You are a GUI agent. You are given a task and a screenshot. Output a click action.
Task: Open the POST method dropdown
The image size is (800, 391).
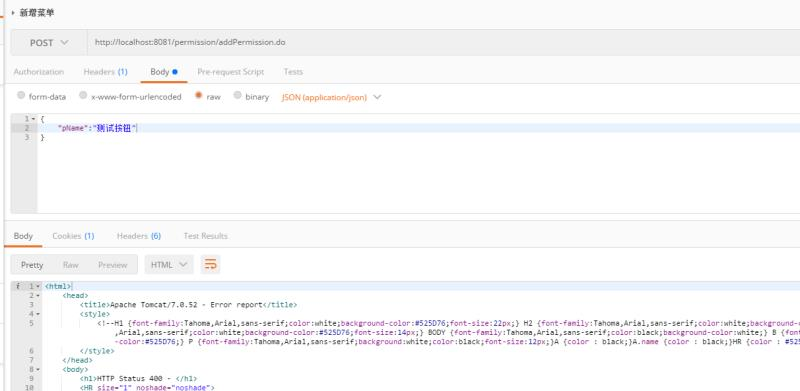[49, 43]
